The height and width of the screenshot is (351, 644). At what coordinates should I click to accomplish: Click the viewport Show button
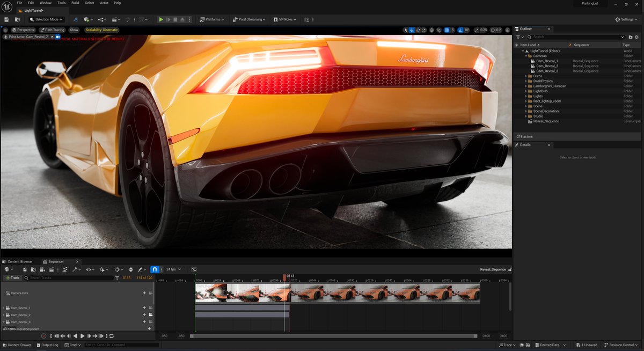[74, 30]
